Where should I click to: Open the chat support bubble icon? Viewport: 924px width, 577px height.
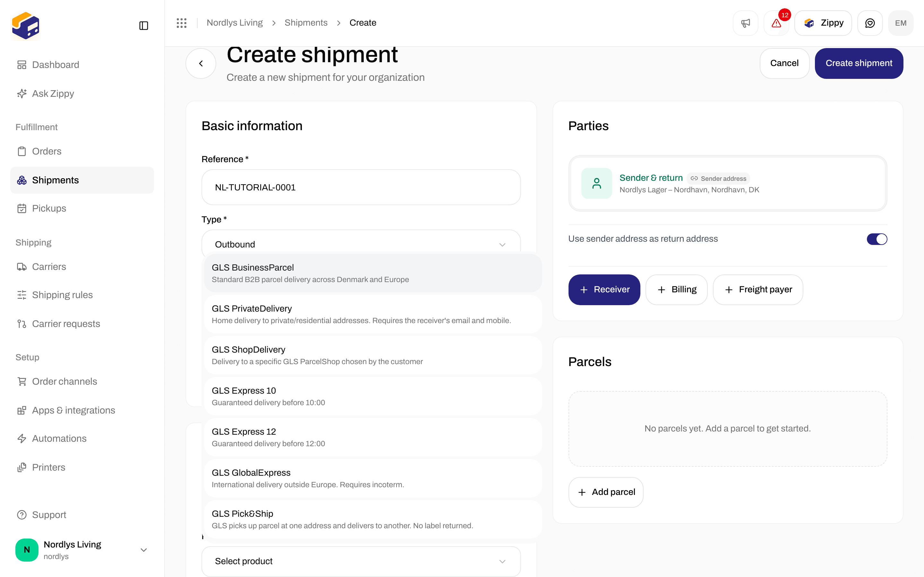tap(870, 23)
